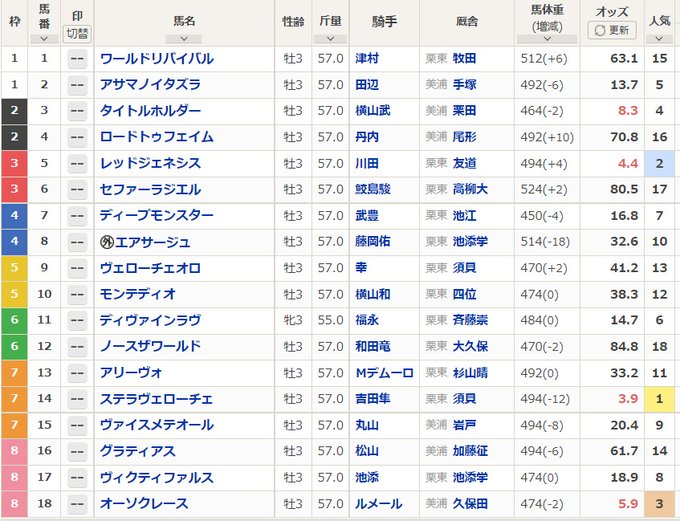Screen dimensions: 680x521
Task: Open jockey ルメール profile
Action: click(x=379, y=504)
